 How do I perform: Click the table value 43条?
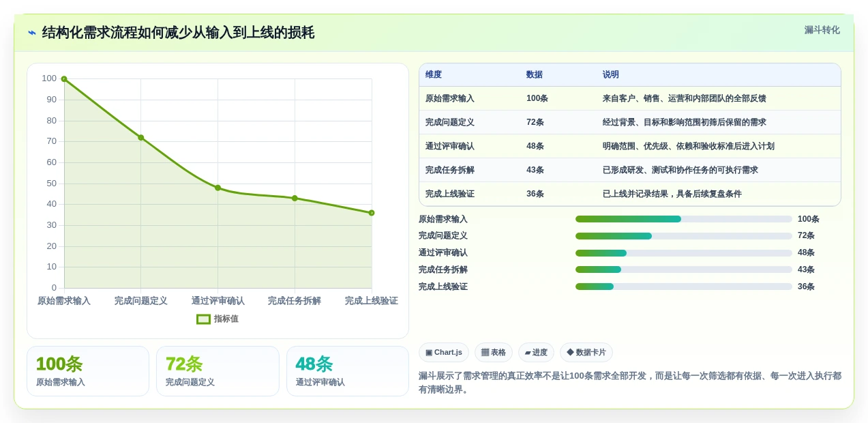click(x=535, y=170)
